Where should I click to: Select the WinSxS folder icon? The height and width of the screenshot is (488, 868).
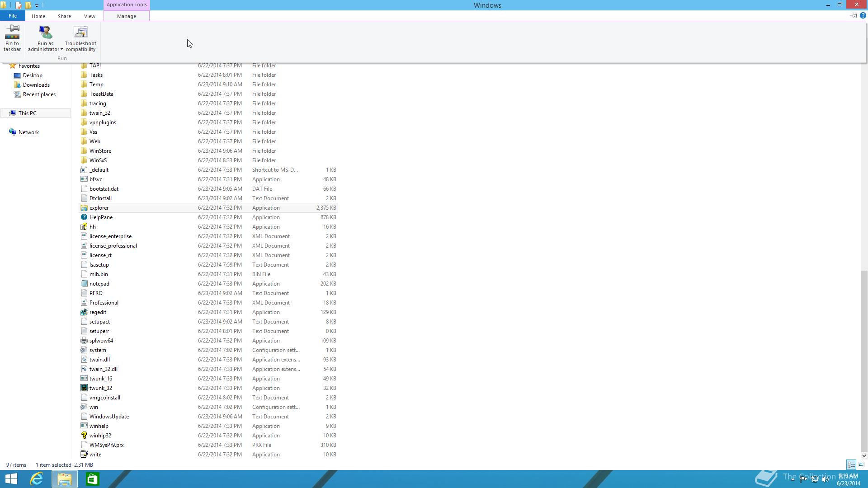click(84, 160)
